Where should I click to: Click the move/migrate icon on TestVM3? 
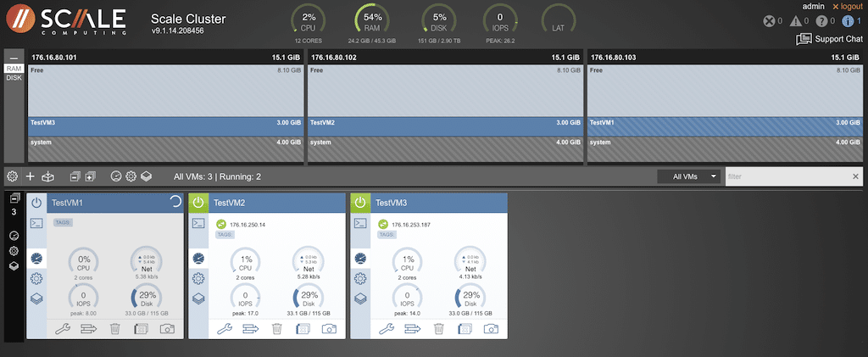tap(413, 329)
